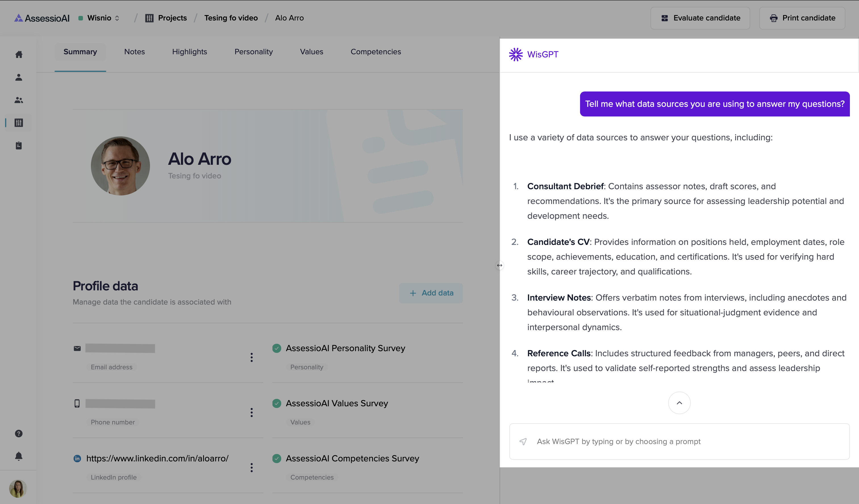Click the printer icon

point(774,18)
